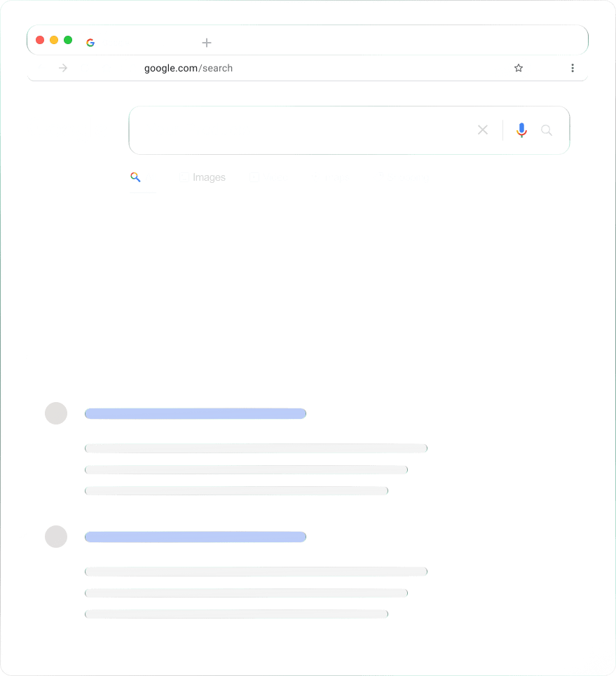Viewport: 616px width, 676px height.
Task: Go forward with the arrow button
Action: click(x=63, y=68)
